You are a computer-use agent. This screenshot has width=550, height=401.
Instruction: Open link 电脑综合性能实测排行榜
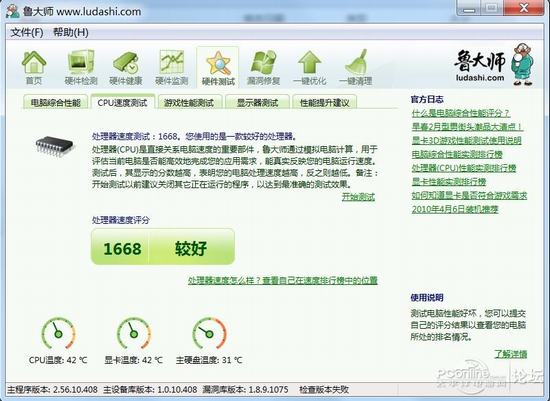point(457,154)
